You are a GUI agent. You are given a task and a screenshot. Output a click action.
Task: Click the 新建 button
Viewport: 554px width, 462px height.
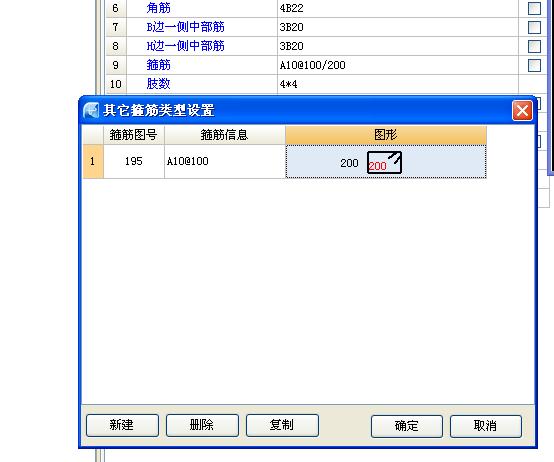[122, 425]
